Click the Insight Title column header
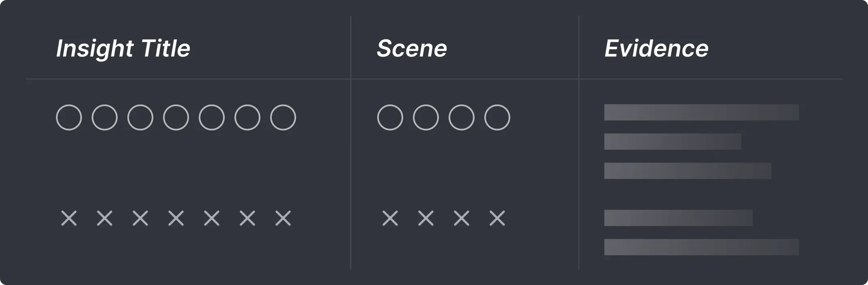 coord(123,49)
